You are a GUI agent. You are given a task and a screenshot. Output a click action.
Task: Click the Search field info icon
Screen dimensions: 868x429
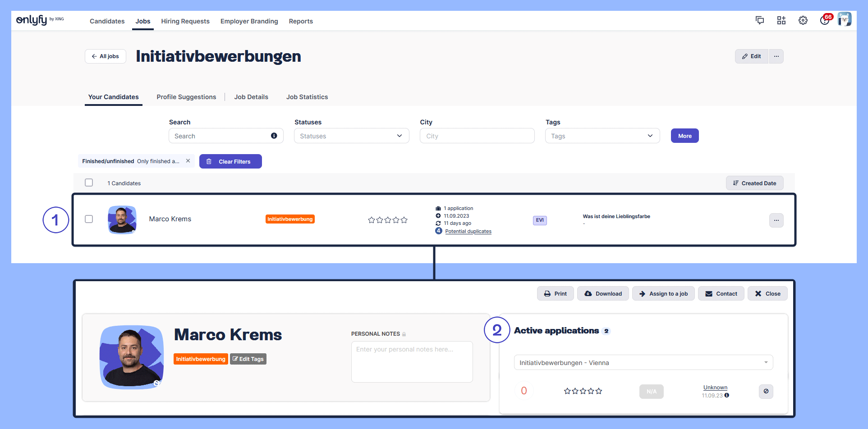pos(274,136)
